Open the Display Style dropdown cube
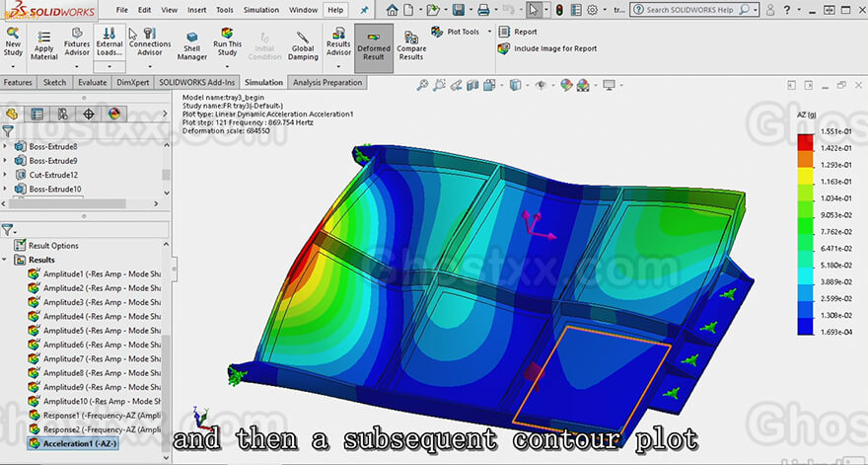 click(x=515, y=85)
